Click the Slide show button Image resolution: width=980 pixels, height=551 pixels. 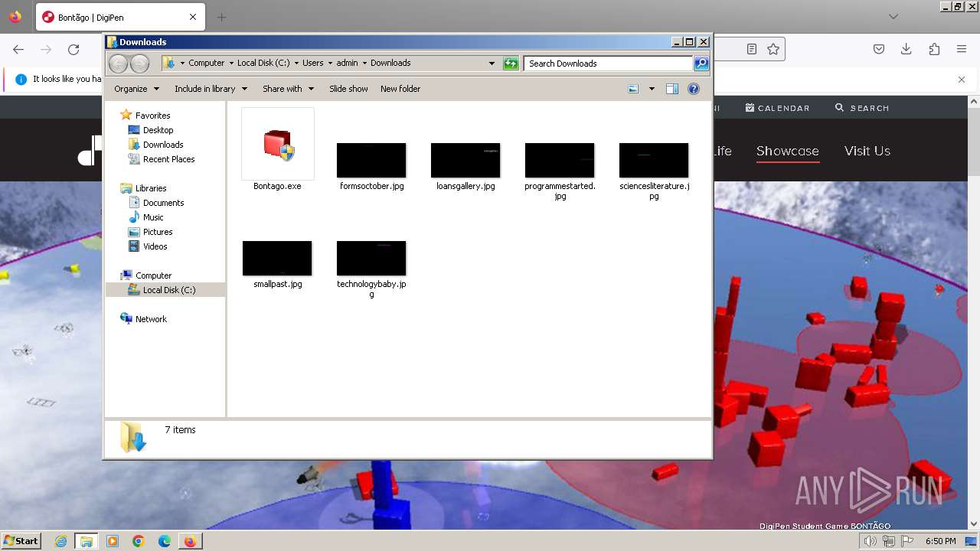pos(348,89)
